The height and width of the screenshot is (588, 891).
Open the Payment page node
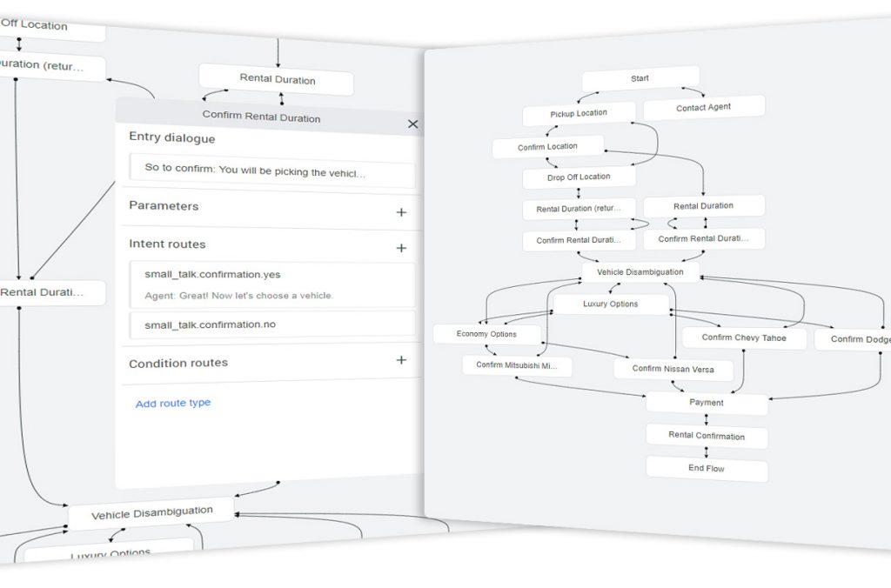707,403
